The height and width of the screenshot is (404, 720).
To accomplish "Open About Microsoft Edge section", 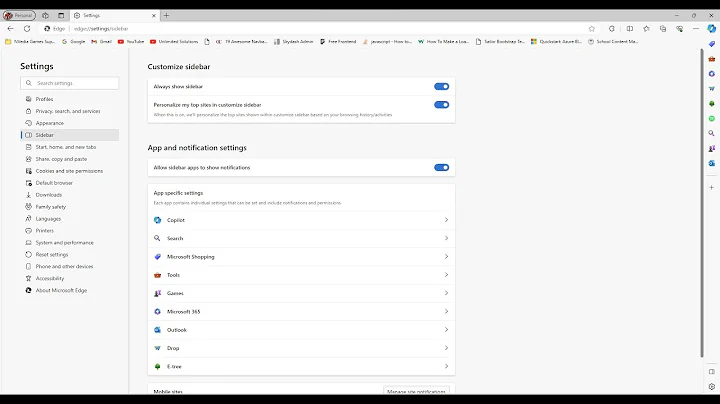I will coord(70,290).
